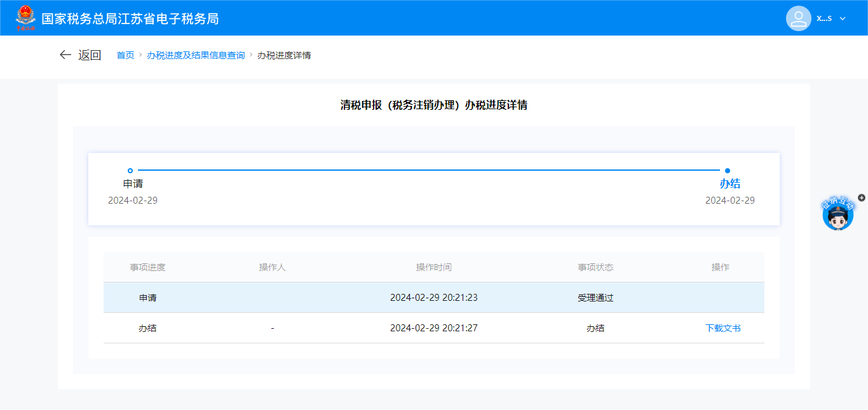Click the 操作时间 column header

click(433, 267)
